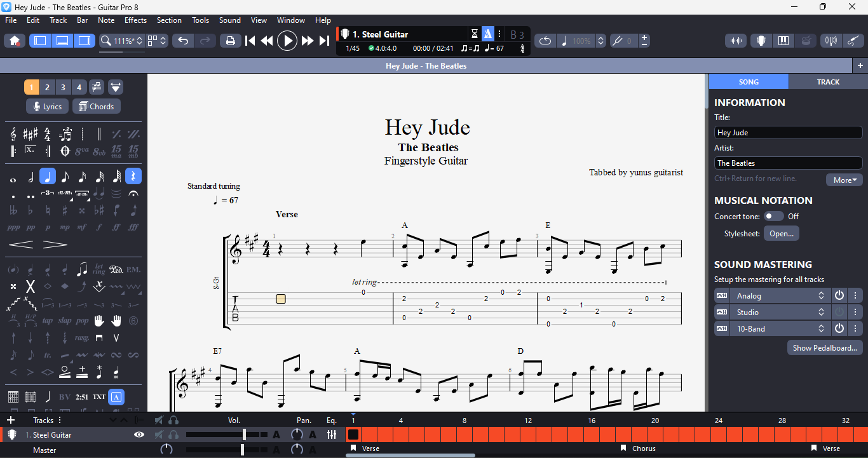
Task: Toggle the count-in hourglass
Action: point(474,34)
